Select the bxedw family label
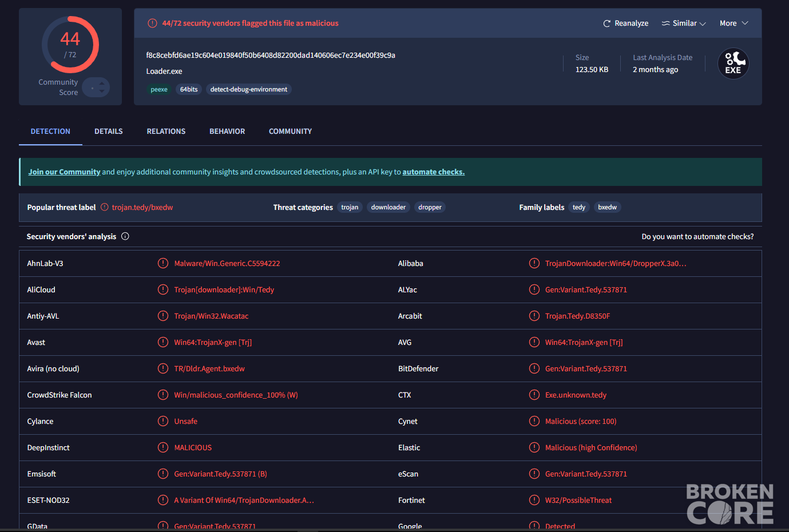The image size is (789, 532). click(x=608, y=207)
